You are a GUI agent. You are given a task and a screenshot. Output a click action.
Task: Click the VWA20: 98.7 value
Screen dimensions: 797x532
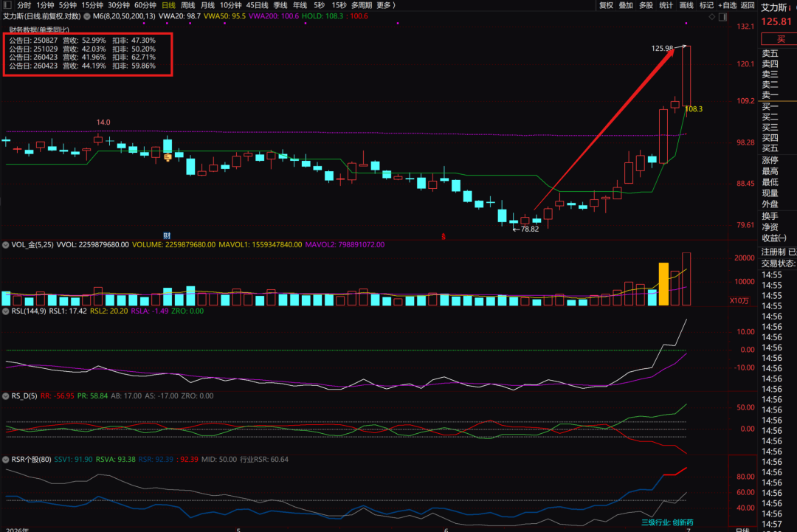click(179, 16)
